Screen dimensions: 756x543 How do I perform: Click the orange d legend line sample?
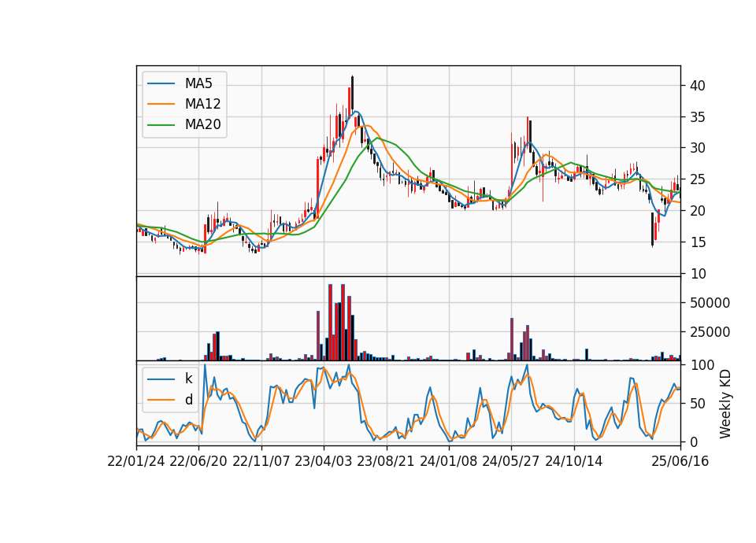[x=161, y=400]
